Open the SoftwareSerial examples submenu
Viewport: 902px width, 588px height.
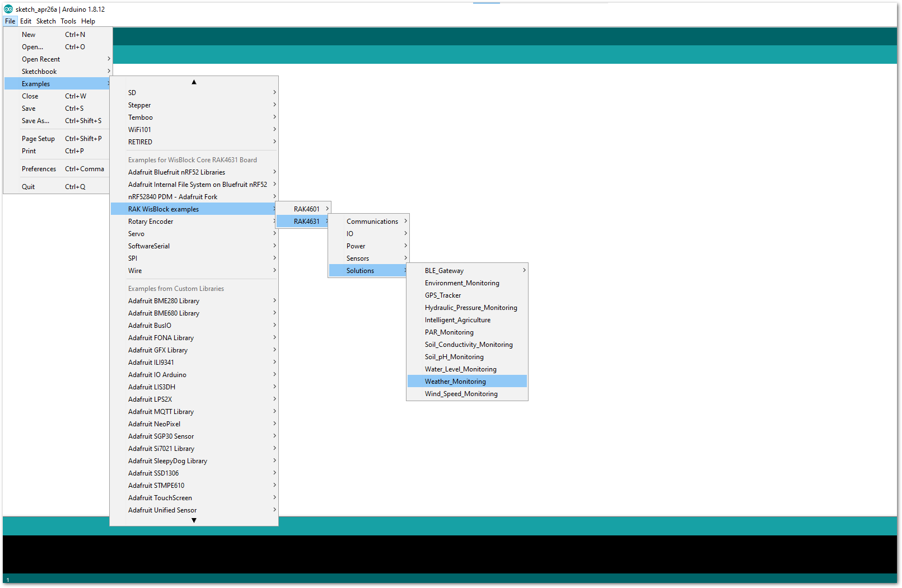pyautogui.click(x=194, y=246)
